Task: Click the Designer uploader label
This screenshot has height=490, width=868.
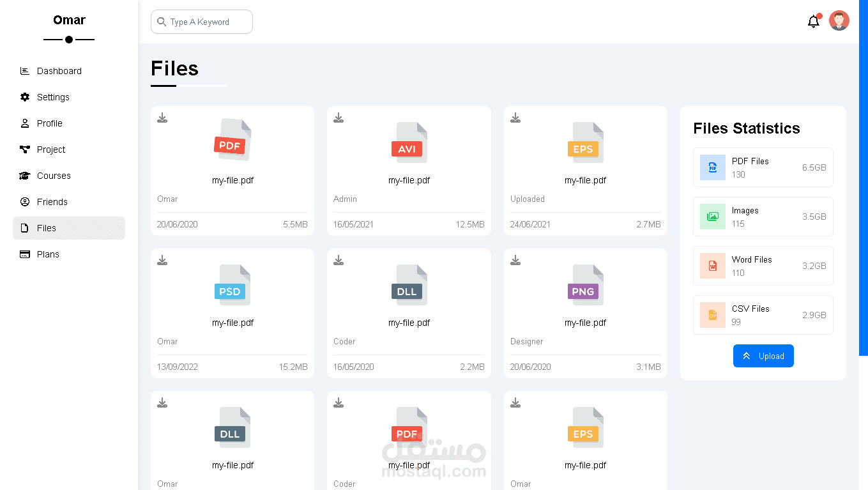Action: (527, 341)
